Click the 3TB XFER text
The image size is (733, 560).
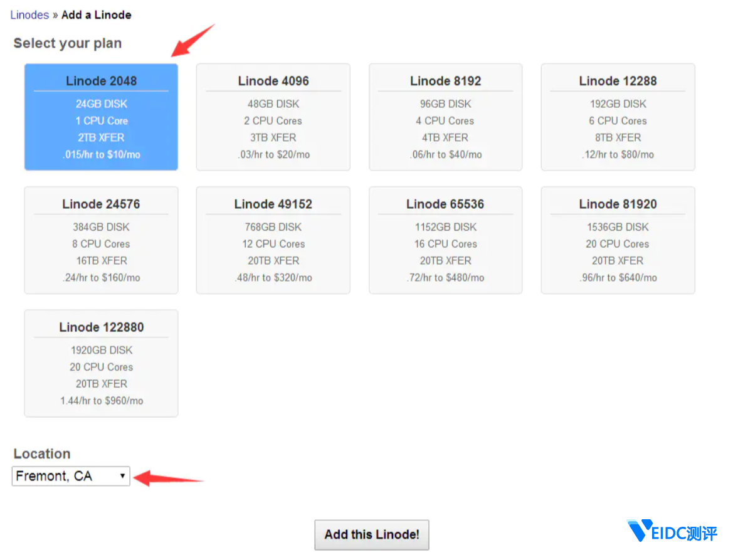click(273, 137)
